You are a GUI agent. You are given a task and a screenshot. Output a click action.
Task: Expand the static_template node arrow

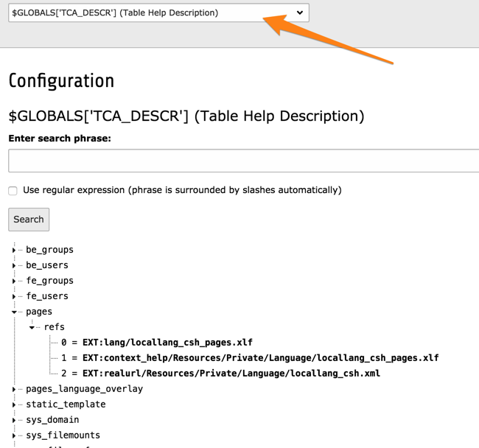click(14, 405)
